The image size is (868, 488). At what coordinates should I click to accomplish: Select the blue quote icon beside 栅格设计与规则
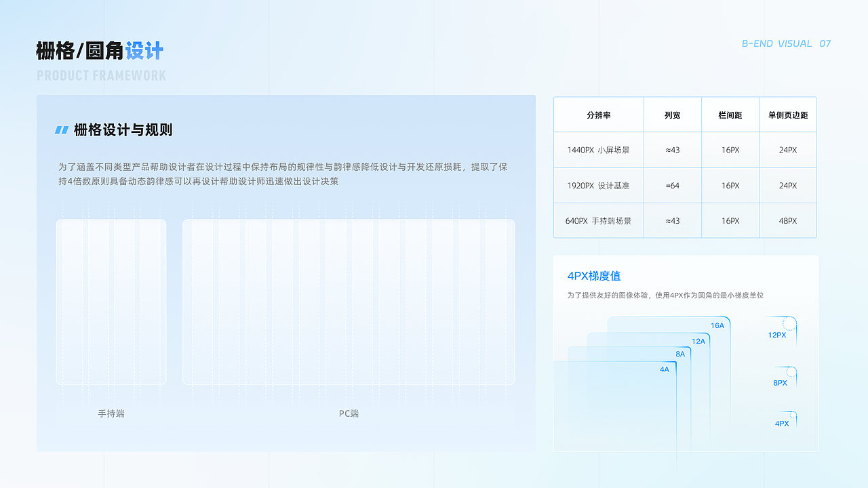tap(62, 130)
